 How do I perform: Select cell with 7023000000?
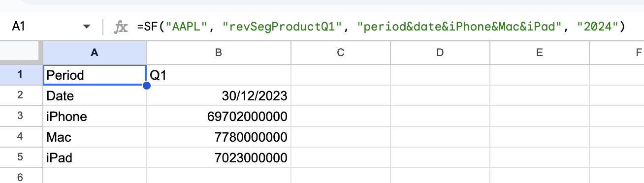point(219,157)
